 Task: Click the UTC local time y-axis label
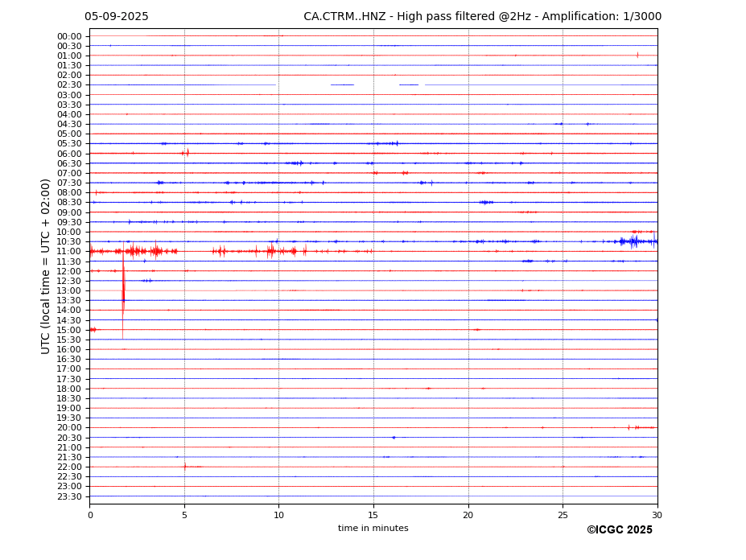point(45,266)
